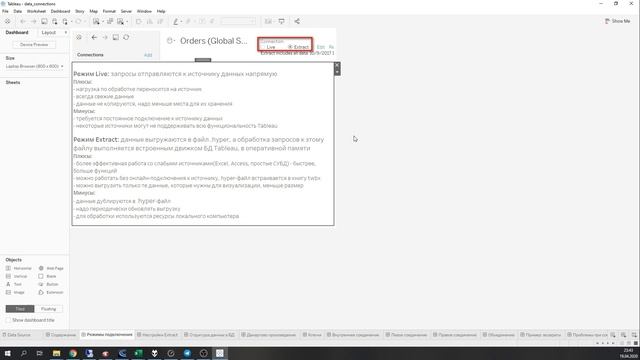Close the text object with its X handle
This screenshot has height=360, width=640.
pos(337,65)
